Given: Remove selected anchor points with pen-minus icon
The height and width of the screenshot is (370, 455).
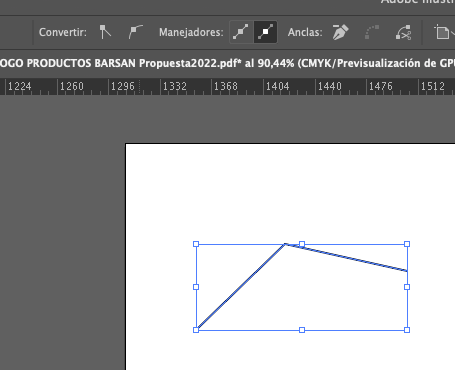Looking at the screenshot, I should (340, 32).
